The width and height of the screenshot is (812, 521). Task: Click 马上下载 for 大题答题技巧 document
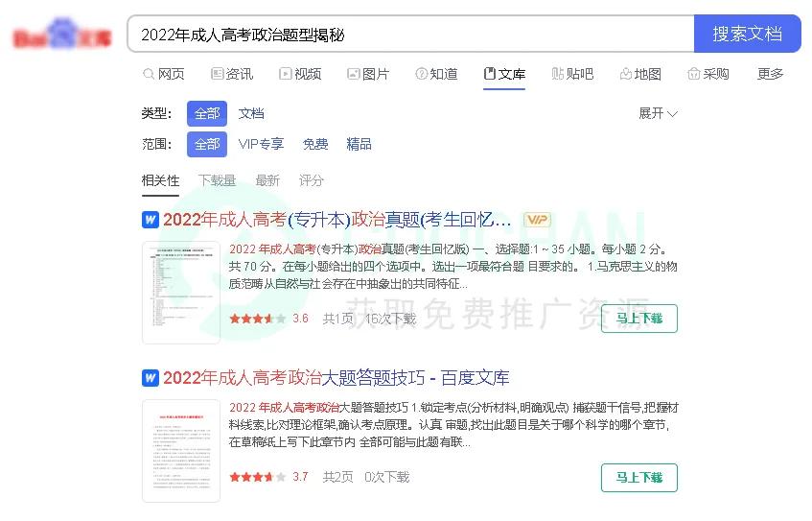(x=639, y=478)
